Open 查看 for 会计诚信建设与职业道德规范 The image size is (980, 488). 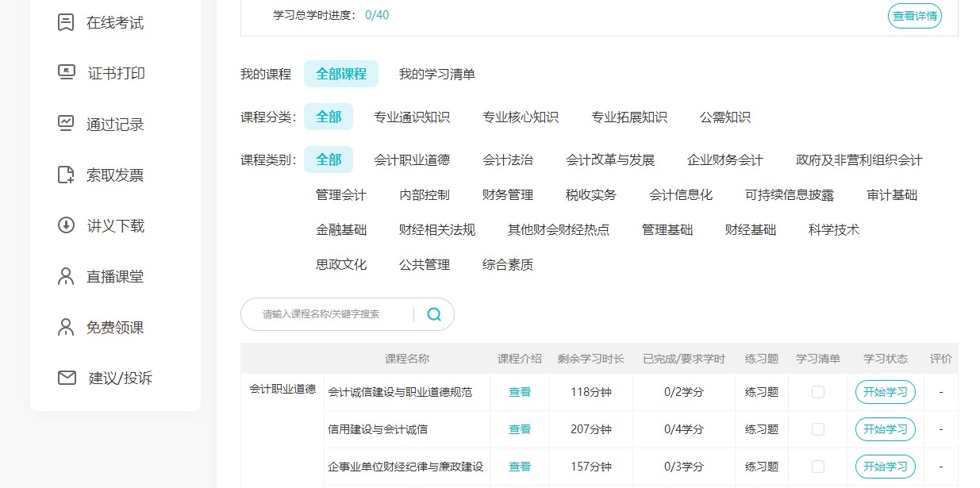point(520,391)
